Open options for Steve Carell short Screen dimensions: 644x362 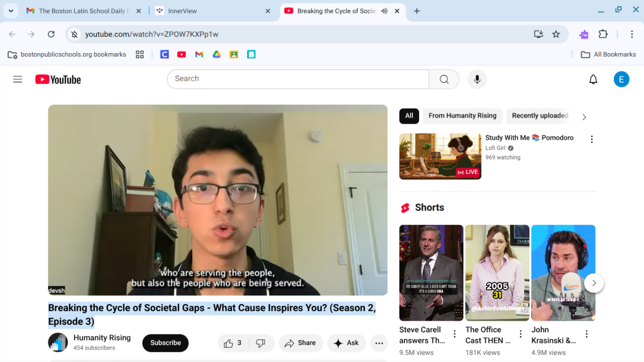click(454, 334)
